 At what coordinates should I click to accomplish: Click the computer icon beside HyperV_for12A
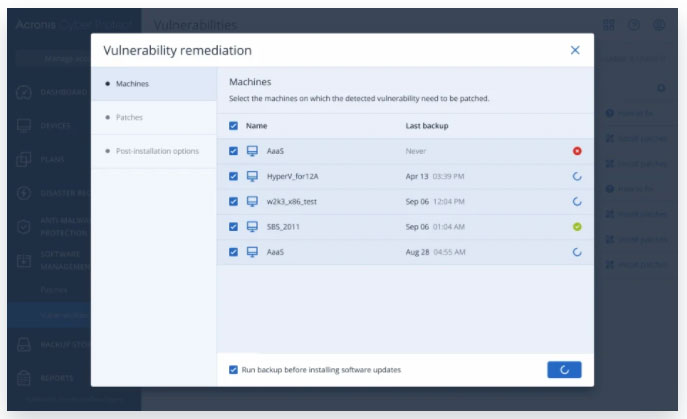[252, 177]
